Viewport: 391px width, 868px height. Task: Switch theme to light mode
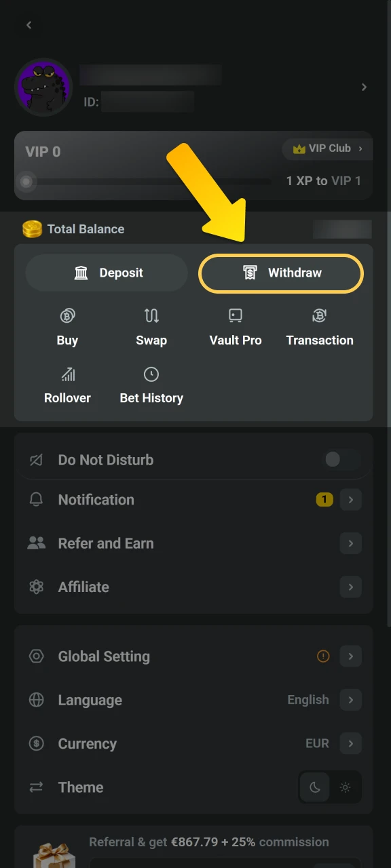pyautogui.click(x=345, y=787)
